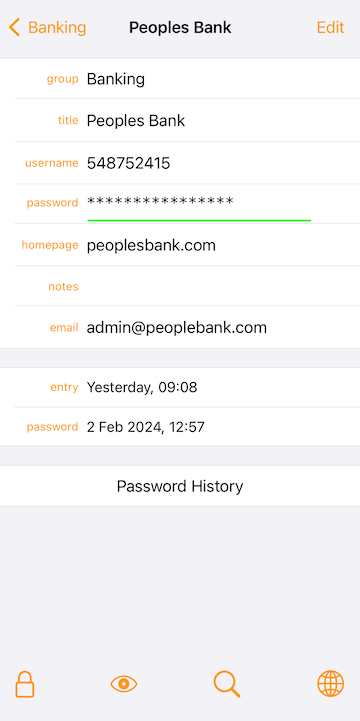Tap the masked password asterisks
The width and height of the screenshot is (360, 721).
[160, 201]
